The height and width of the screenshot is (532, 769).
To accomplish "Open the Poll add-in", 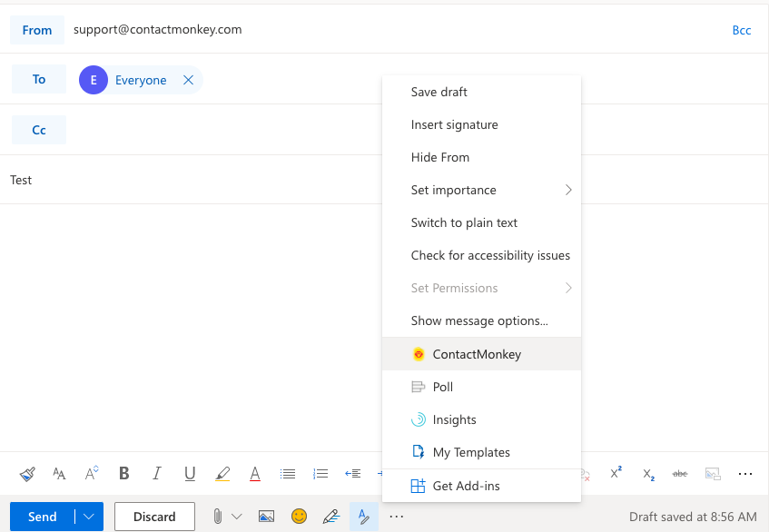I will coord(481,387).
